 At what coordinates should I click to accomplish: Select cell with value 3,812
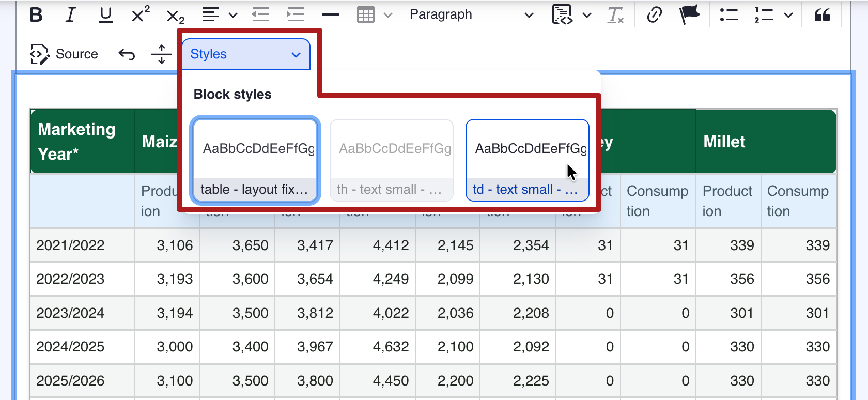click(x=307, y=313)
